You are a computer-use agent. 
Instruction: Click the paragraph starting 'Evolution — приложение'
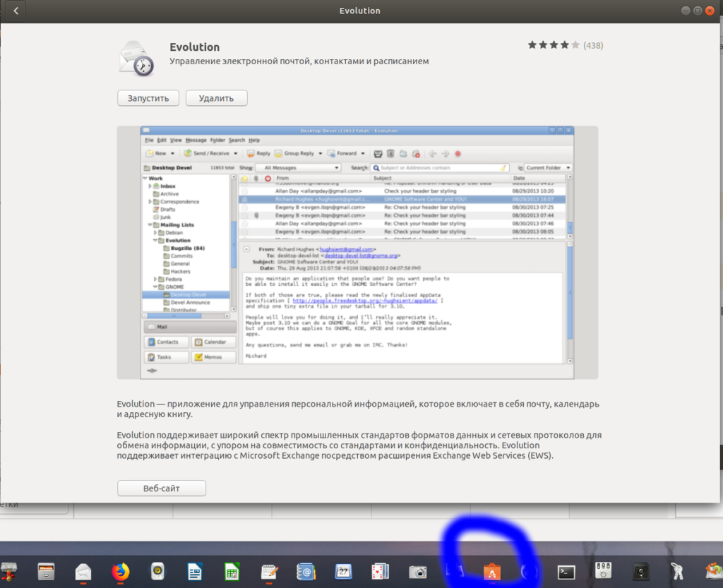coord(358,409)
